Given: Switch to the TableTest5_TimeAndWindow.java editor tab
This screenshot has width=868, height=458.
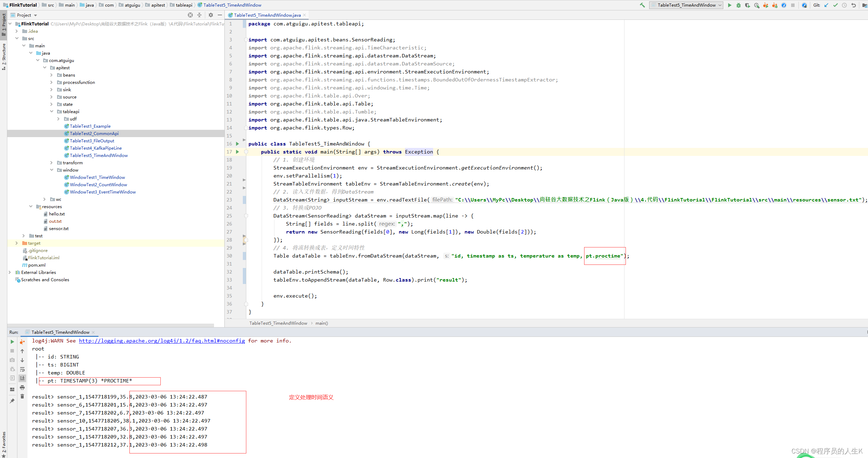Looking at the screenshot, I should tap(267, 15).
